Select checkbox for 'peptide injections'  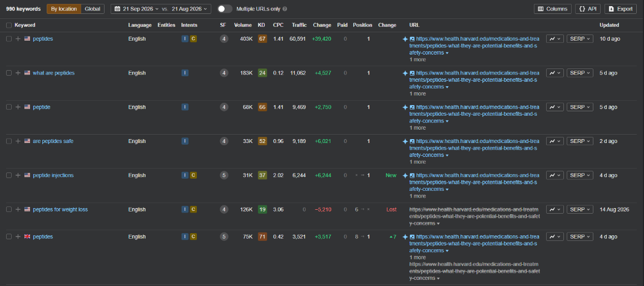(x=9, y=175)
